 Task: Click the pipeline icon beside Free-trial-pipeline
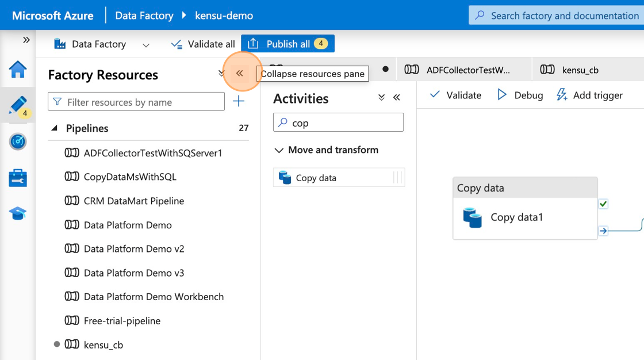click(72, 320)
